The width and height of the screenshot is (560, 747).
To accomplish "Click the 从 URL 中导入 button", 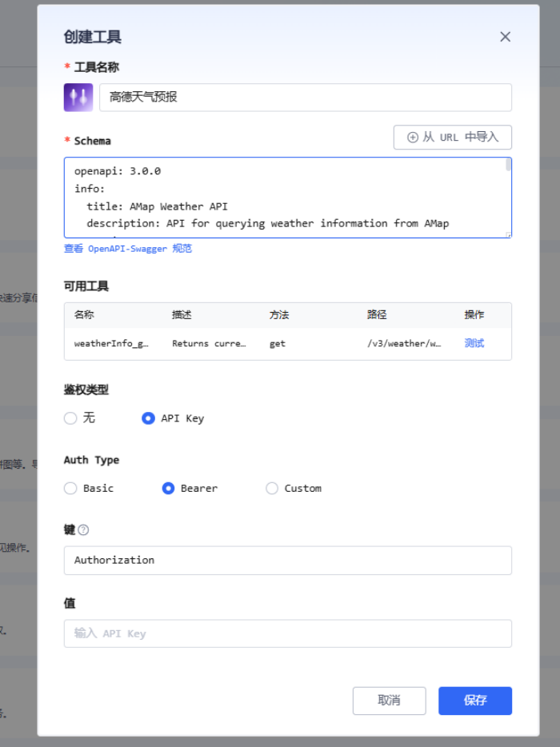I will 452,138.
